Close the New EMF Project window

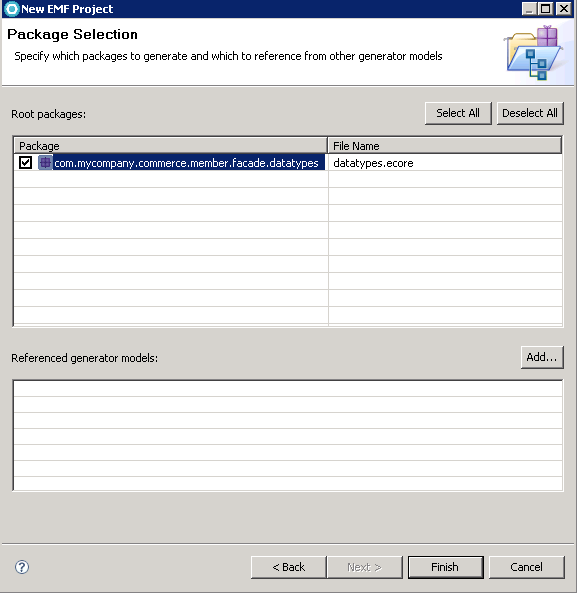tap(563, 9)
